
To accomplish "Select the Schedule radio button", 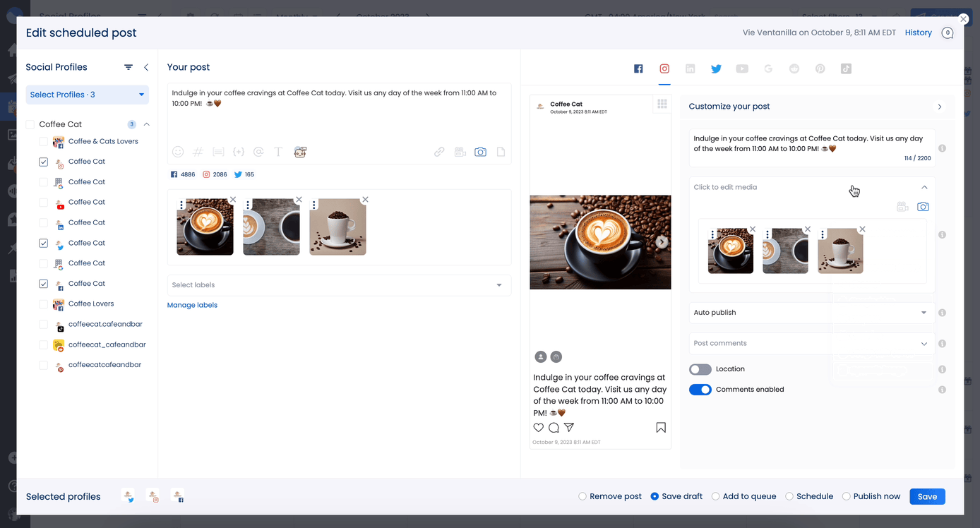I will [x=789, y=496].
